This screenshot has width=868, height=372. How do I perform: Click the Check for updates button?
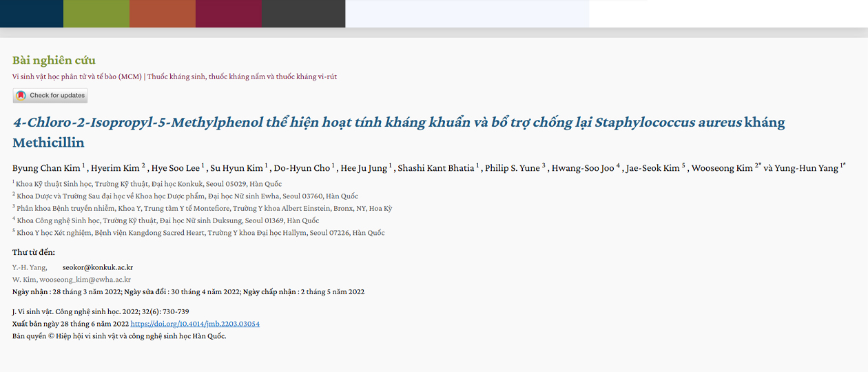tap(50, 96)
